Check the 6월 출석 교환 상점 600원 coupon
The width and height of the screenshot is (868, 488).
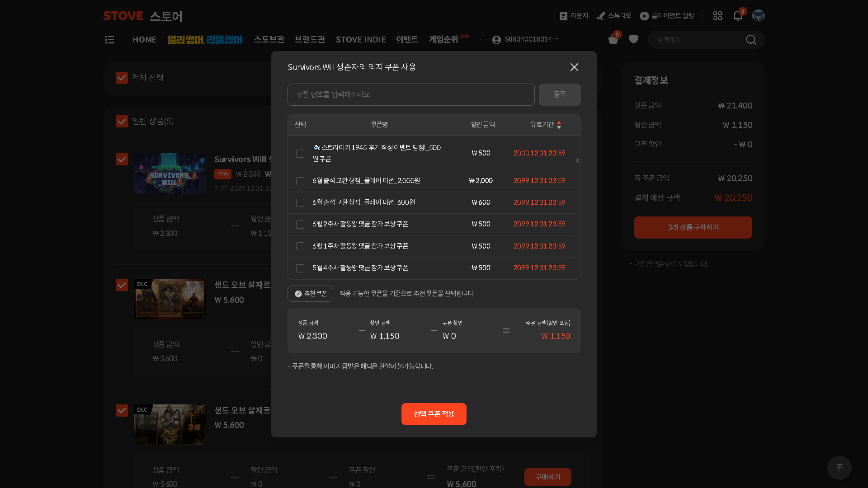pos(300,203)
